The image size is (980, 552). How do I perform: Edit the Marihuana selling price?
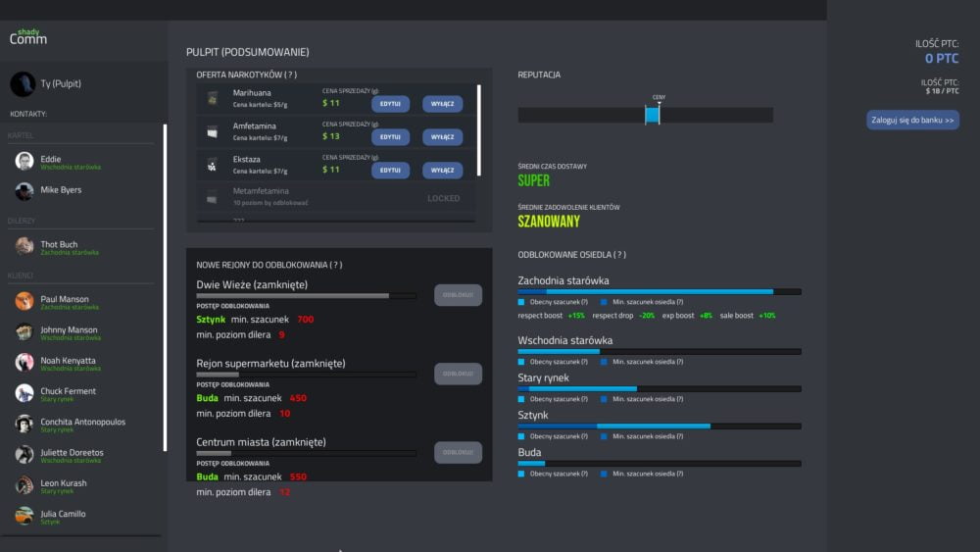(x=390, y=104)
